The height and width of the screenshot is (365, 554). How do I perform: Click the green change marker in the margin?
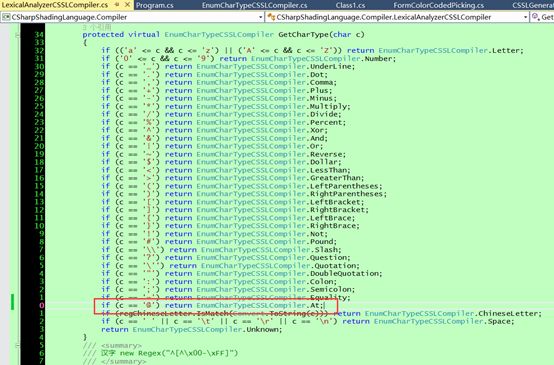coord(13,301)
